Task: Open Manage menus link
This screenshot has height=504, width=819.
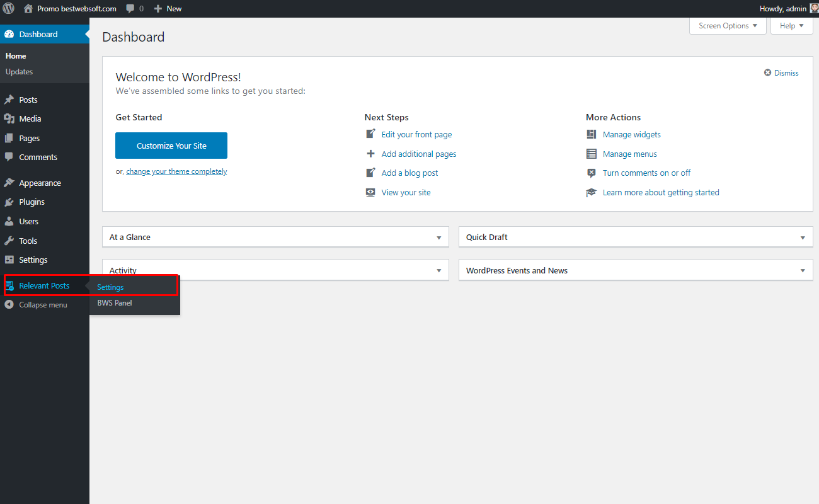Action: [x=630, y=154]
